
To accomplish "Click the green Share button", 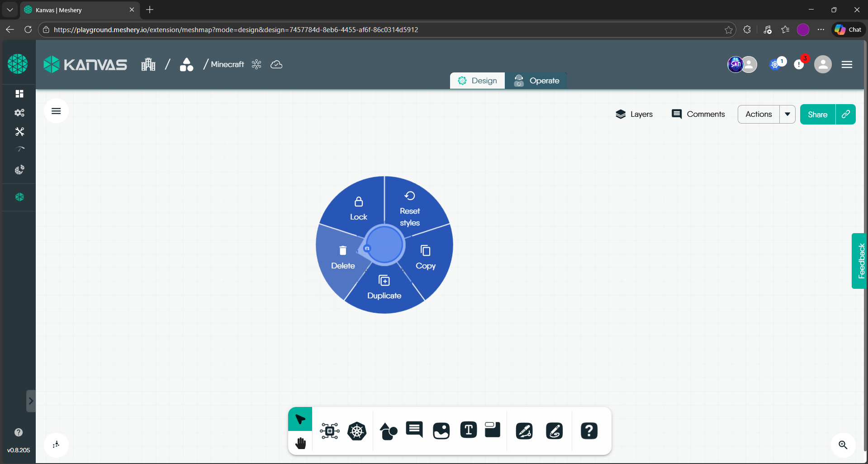I will click(817, 115).
